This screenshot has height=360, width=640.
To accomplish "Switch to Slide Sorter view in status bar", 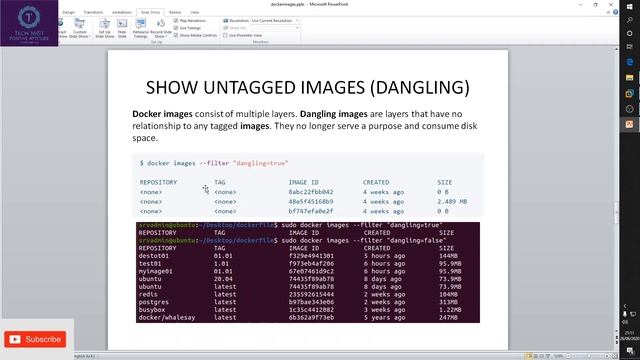I will point(536,356).
